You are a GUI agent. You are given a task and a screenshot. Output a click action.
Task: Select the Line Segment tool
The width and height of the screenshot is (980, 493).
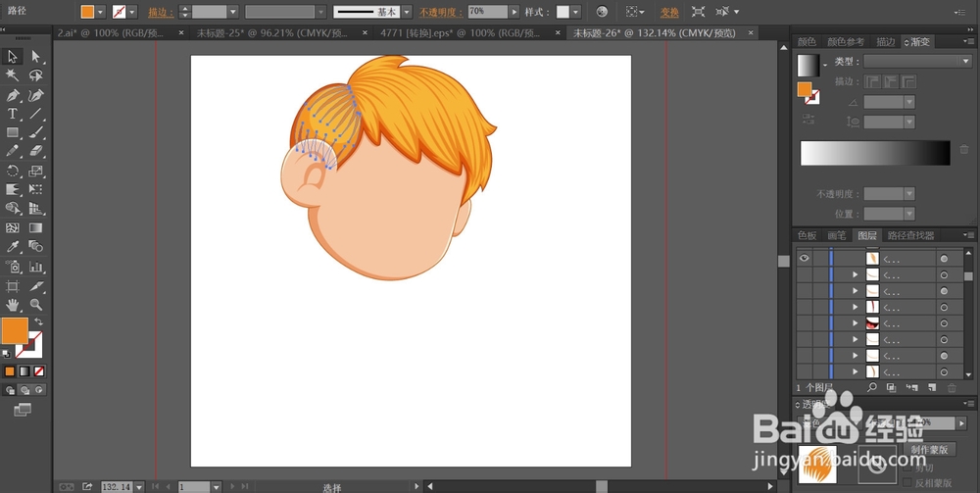click(35, 114)
